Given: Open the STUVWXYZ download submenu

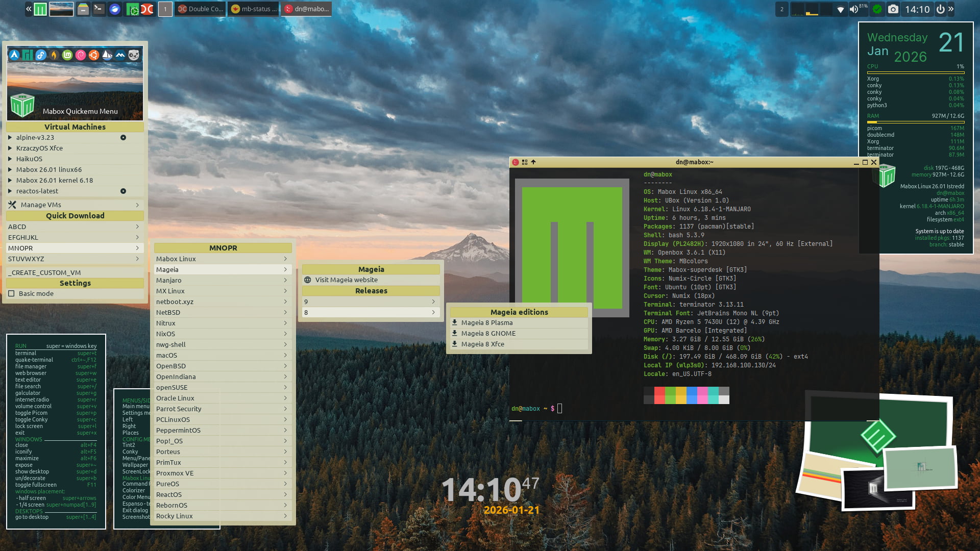Looking at the screenshot, I should click(x=74, y=259).
